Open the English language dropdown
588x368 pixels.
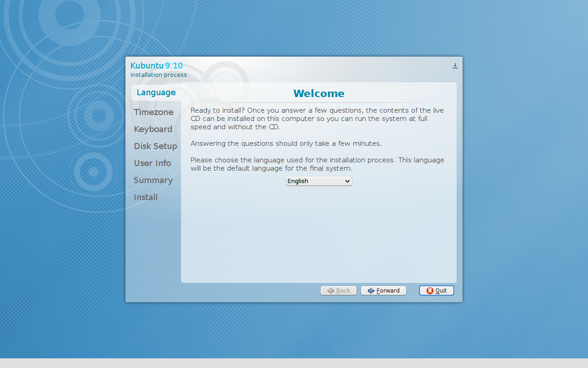click(x=315, y=181)
